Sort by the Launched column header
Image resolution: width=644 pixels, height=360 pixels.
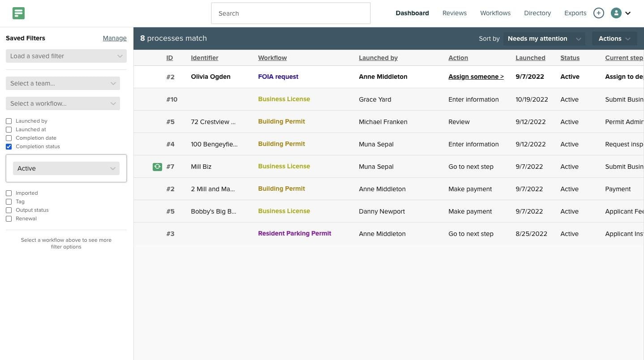click(530, 58)
